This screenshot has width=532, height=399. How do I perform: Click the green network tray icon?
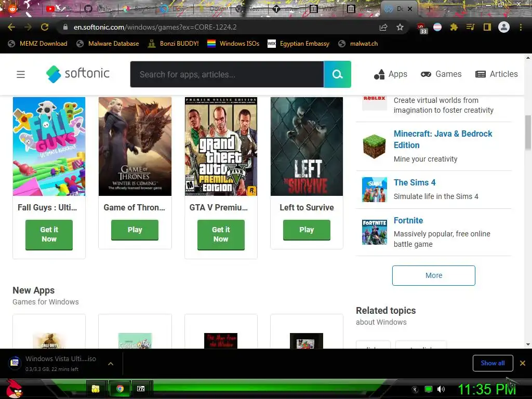(x=429, y=389)
